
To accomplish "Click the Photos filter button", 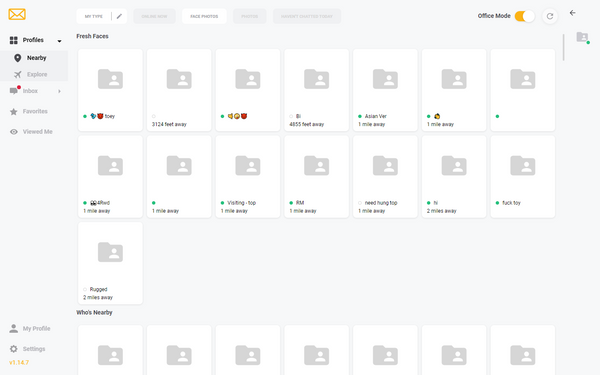I will click(x=249, y=16).
